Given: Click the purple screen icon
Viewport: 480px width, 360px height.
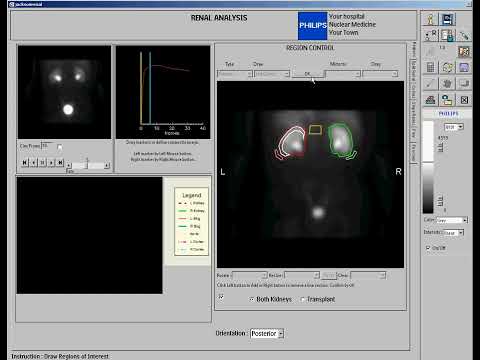Looking at the screenshot, I should point(464,68).
